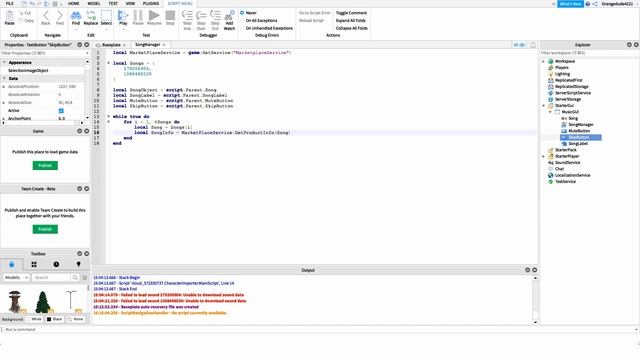640x360 pixels.
Task: Open the Toolbox Creations lightbulb icon
Action: click(x=78, y=264)
